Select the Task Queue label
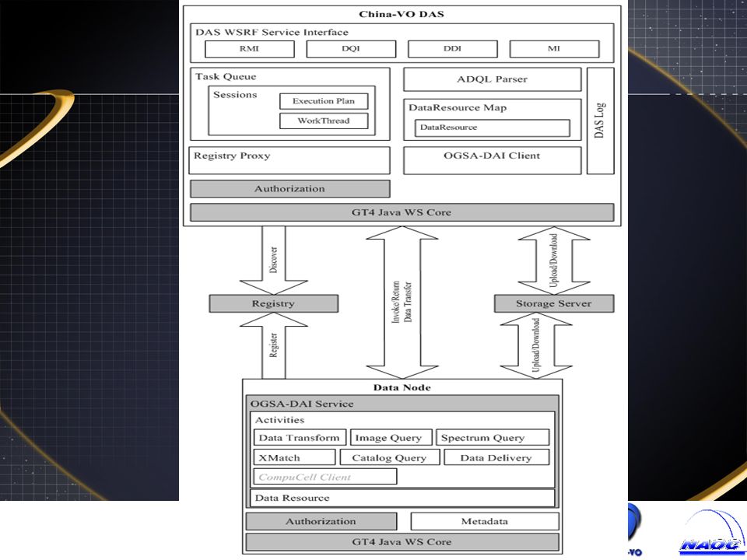Screen dimensions: 747x560 [226, 76]
